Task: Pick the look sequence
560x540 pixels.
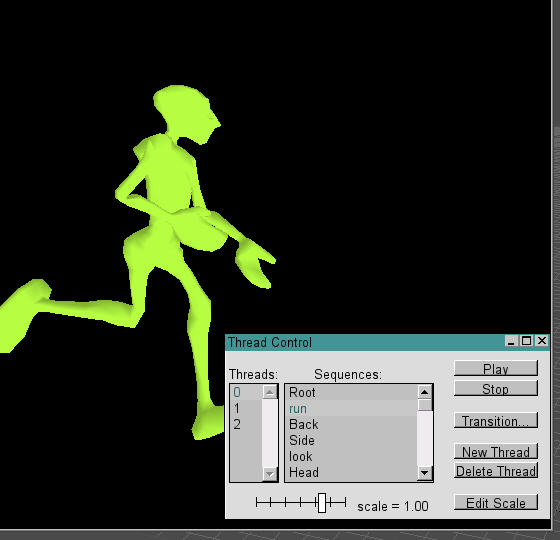Action: pos(351,456)
